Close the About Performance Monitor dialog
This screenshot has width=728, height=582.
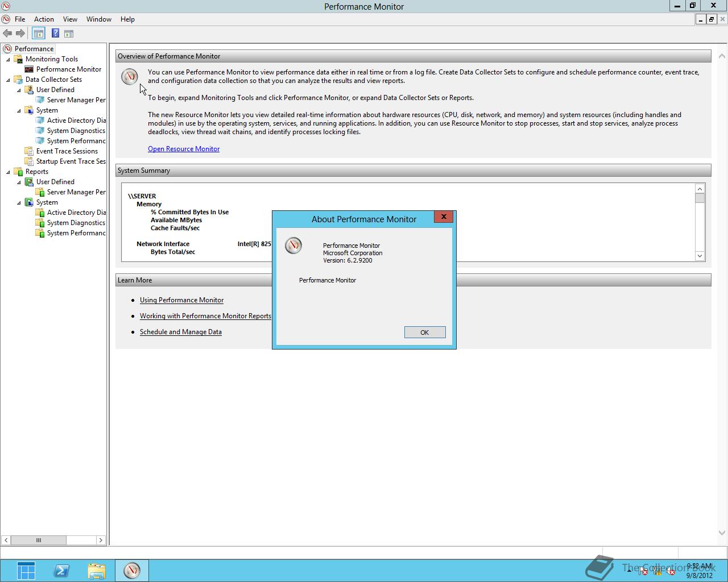(444, 217)
